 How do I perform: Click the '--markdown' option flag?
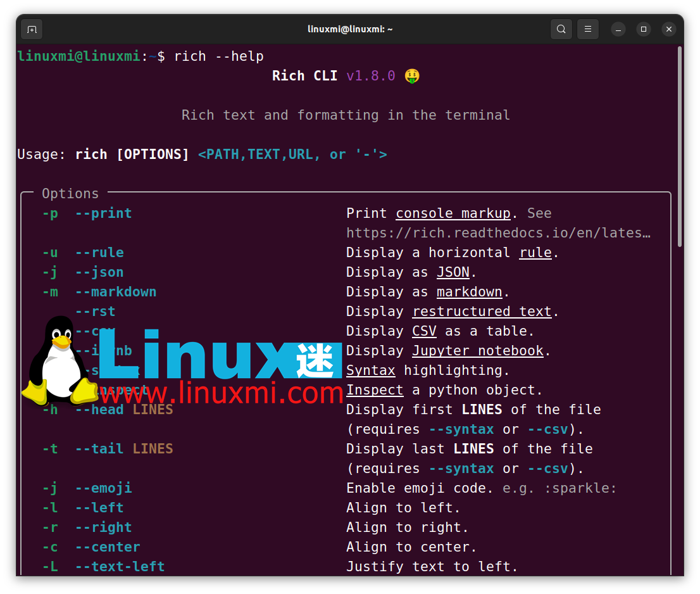click(x=116, y=292)
